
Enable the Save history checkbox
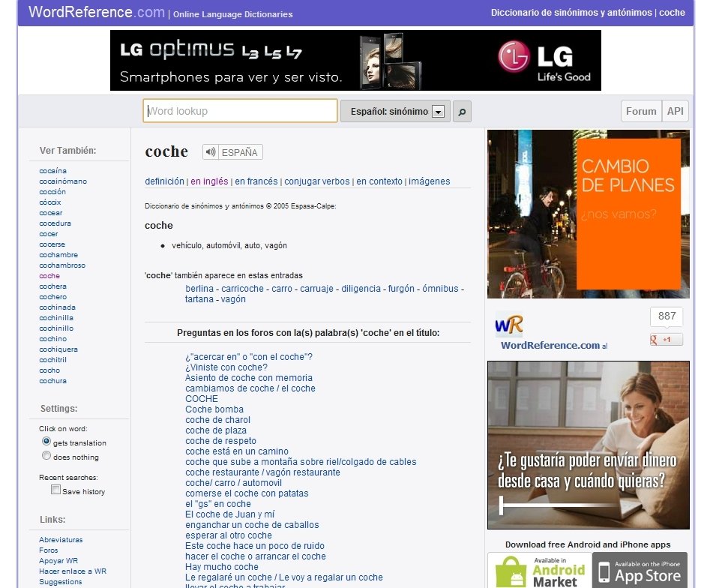(55, 490)
